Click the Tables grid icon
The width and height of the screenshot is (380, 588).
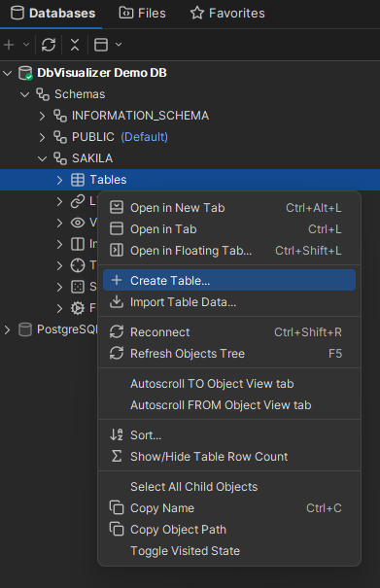coord(78,180)
